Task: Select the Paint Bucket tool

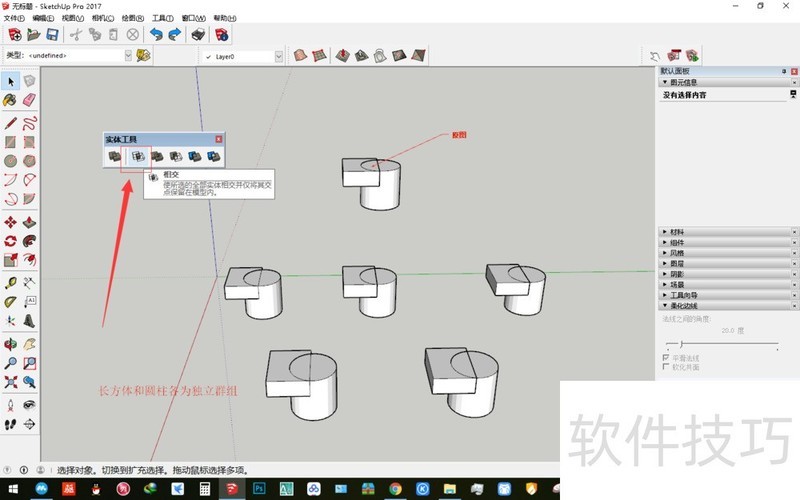Action: [x=10, y=100]
